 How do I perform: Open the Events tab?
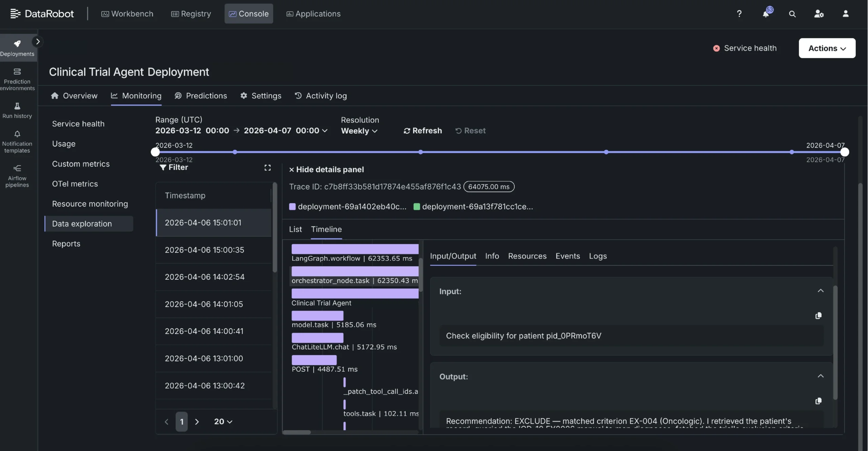[x=568, y=256]
